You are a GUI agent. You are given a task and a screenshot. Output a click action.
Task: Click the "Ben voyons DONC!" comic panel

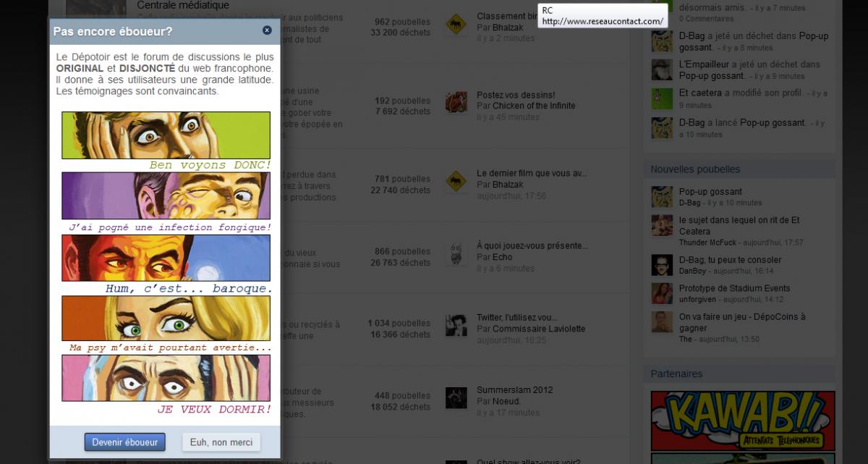click(166, 135)
